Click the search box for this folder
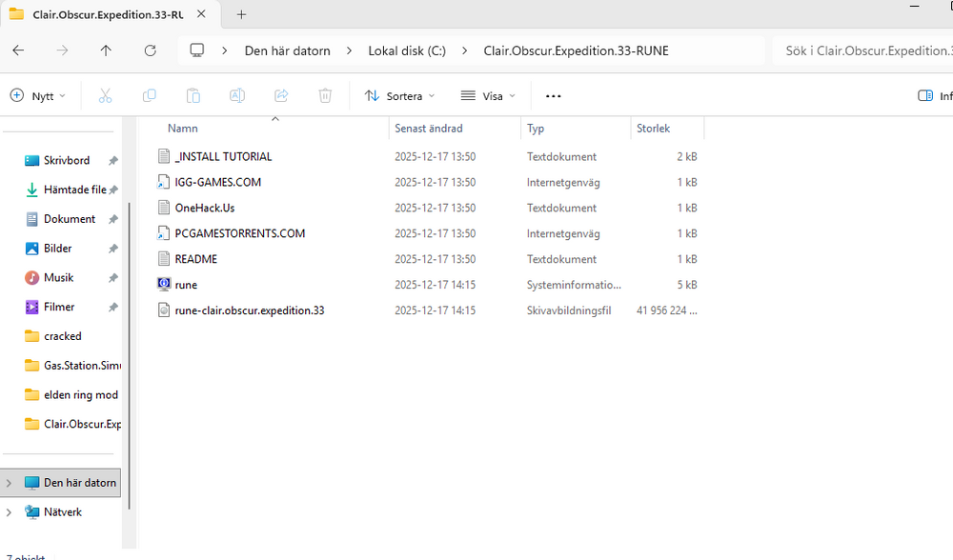This screenshot has height=560, width=953. [862, 50]
